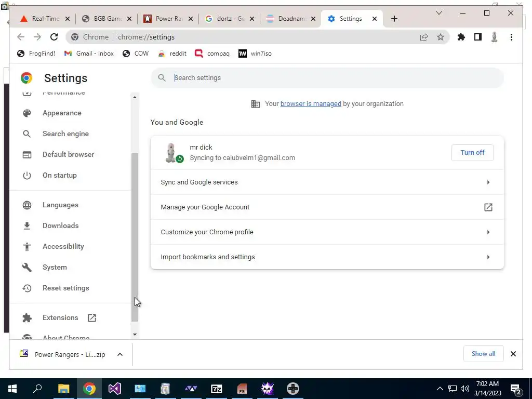532x399 pixels.
Task: Click the profile picture next to mr dick
Action: [171, 153]
